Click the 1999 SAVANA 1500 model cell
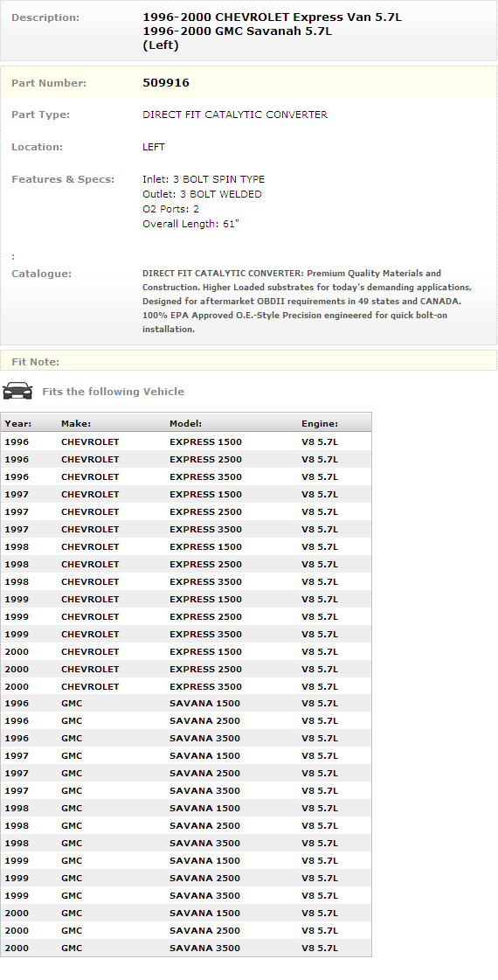This screenshot has height=980, width=498. 205,861
